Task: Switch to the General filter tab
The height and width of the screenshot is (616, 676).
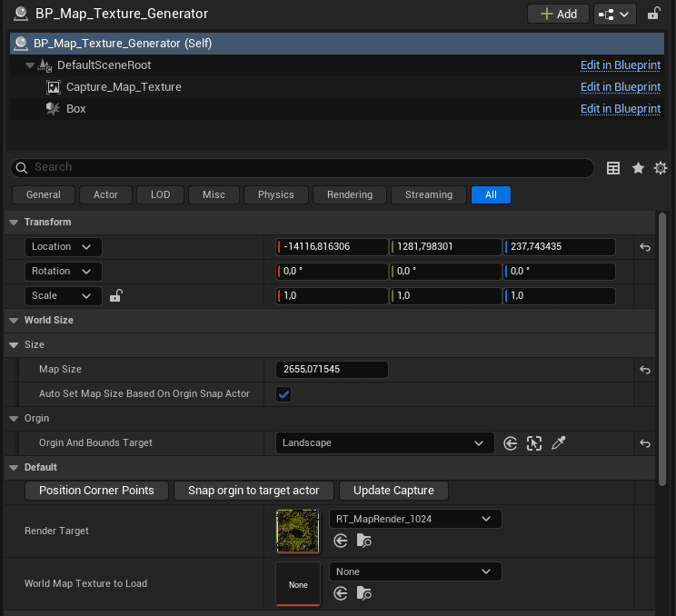Action: pyautogui.click(x=44, y=194)
